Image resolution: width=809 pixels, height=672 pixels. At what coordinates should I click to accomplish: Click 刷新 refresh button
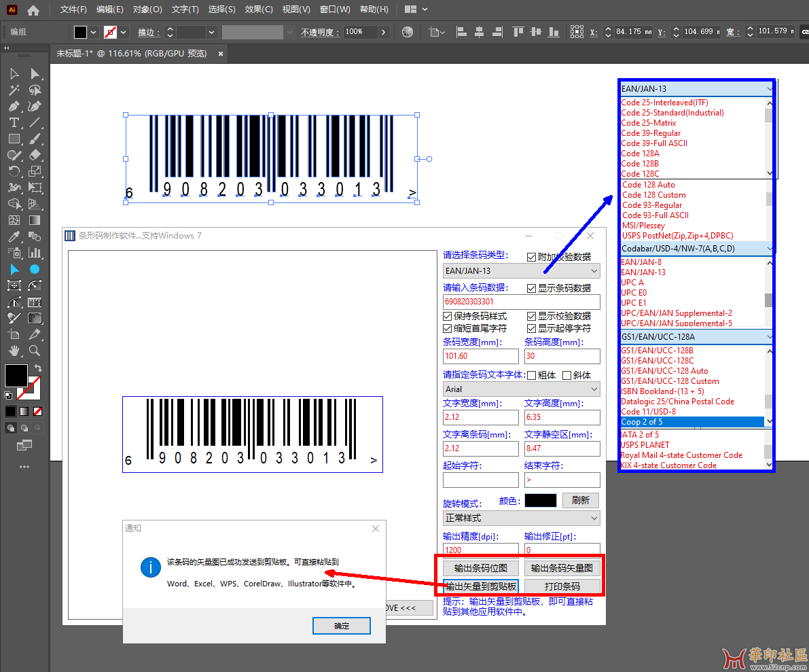581,500
